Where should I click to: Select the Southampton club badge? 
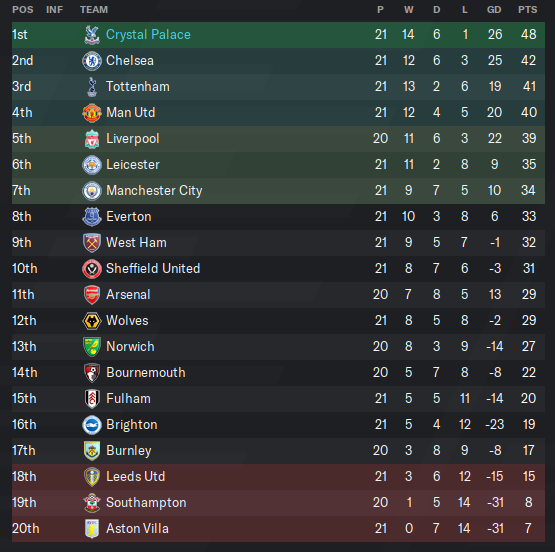click(x=92, y=502)
